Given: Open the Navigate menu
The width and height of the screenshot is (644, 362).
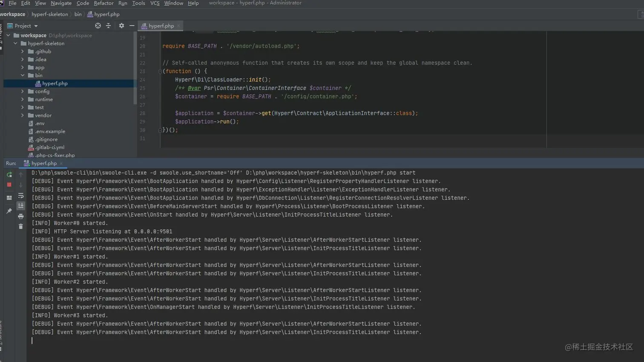Looking at the screenshot, I should [x=61, y=3].
